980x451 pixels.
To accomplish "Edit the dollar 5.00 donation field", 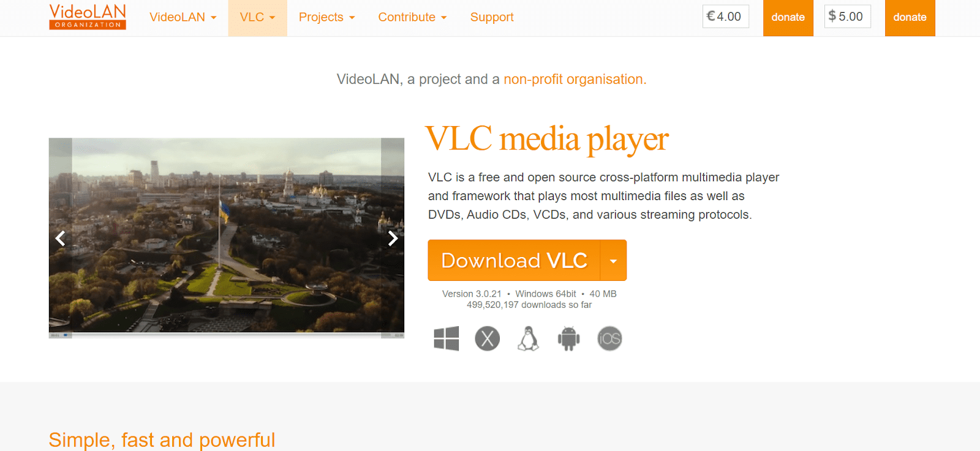I will coord(847,17).
